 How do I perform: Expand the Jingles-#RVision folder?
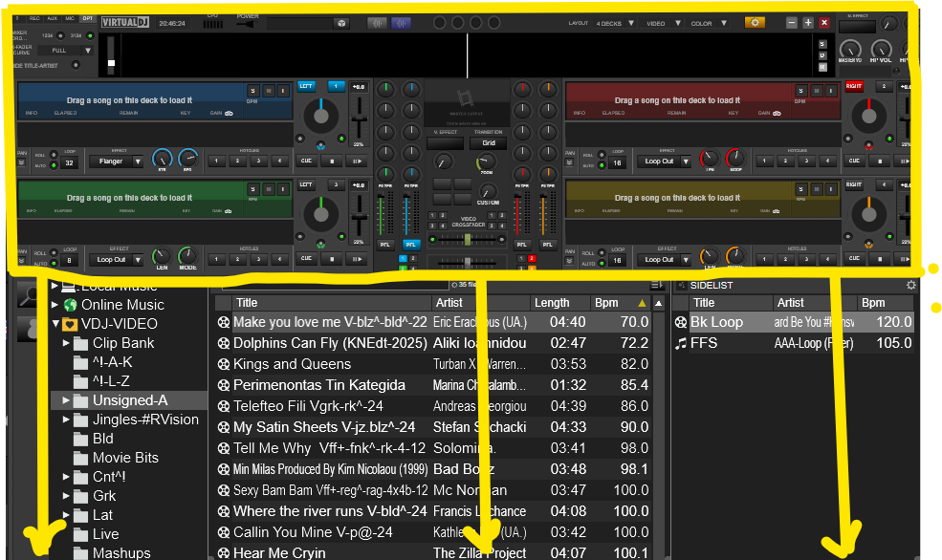pyautogui.click(x=66, y=420)
